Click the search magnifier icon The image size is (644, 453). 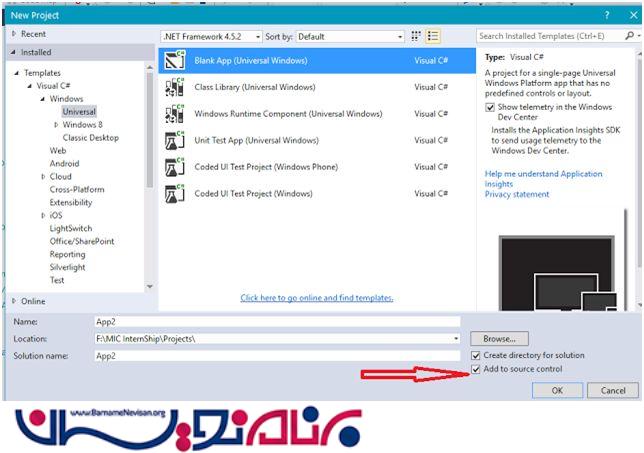pos(630,36)
